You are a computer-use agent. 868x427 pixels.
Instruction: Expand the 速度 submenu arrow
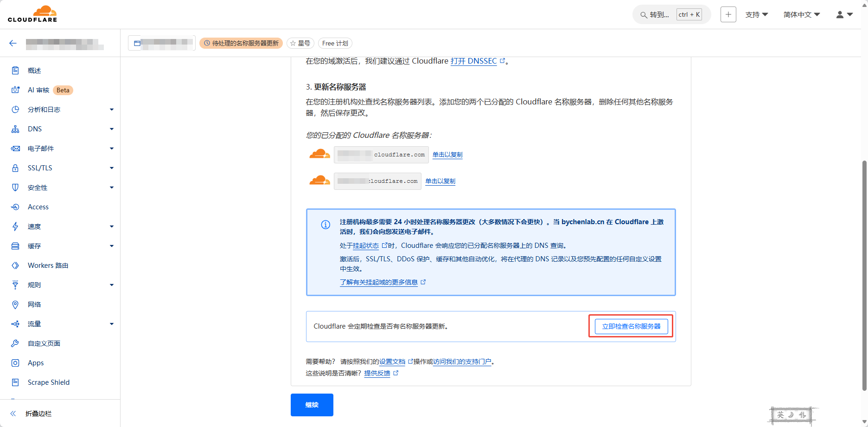pos(112,226)
